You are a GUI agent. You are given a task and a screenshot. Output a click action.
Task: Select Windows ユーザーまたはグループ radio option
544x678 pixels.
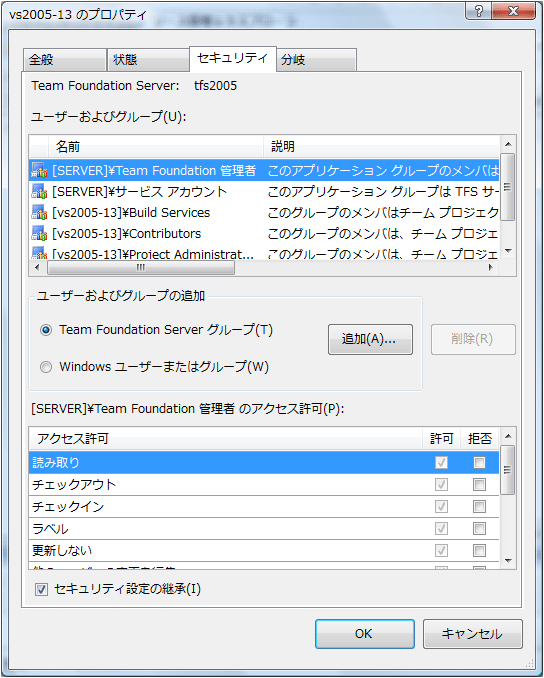tap(46, 367)
